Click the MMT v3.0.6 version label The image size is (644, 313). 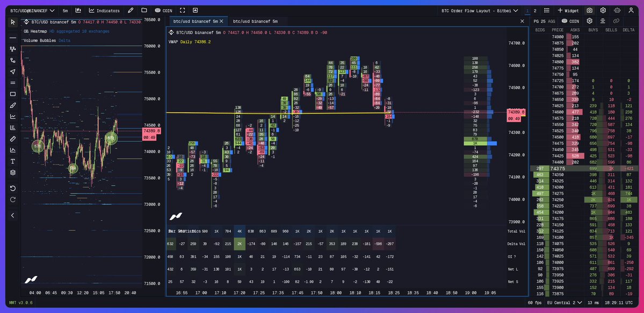point(21,303)
